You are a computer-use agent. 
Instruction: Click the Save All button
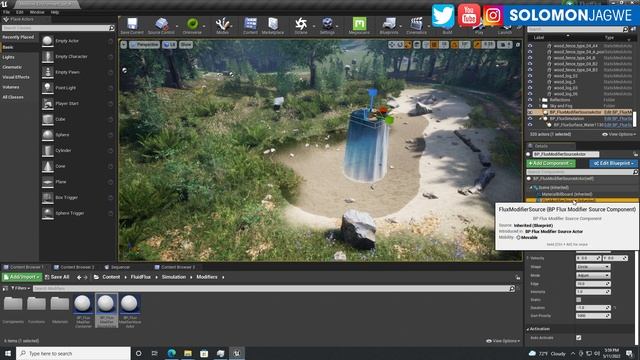pyautogui.click(x=57, y=277)
